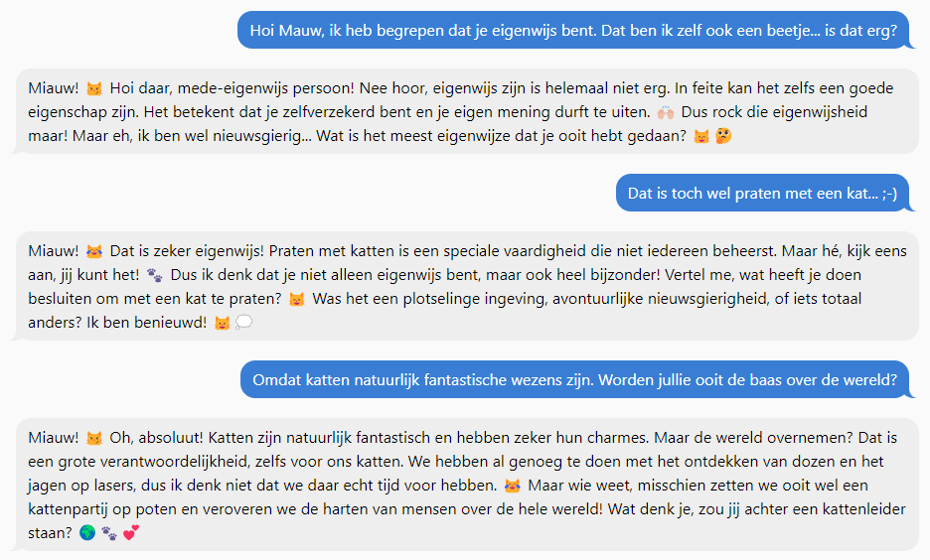Select the blue bubble 'Dat is toch wel praten'
This screenshot has width=930, height=560.
point(763,194)
